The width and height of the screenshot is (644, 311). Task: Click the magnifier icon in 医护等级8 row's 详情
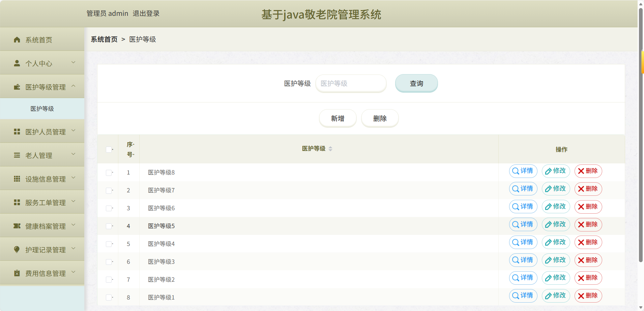click(x=516, y=171)
